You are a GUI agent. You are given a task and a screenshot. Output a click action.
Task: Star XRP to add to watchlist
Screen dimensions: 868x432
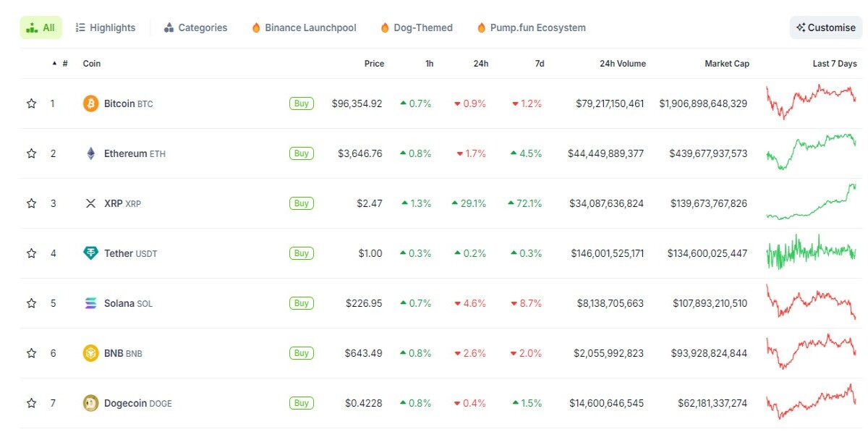pyautogui.click(x=31, y=203)
